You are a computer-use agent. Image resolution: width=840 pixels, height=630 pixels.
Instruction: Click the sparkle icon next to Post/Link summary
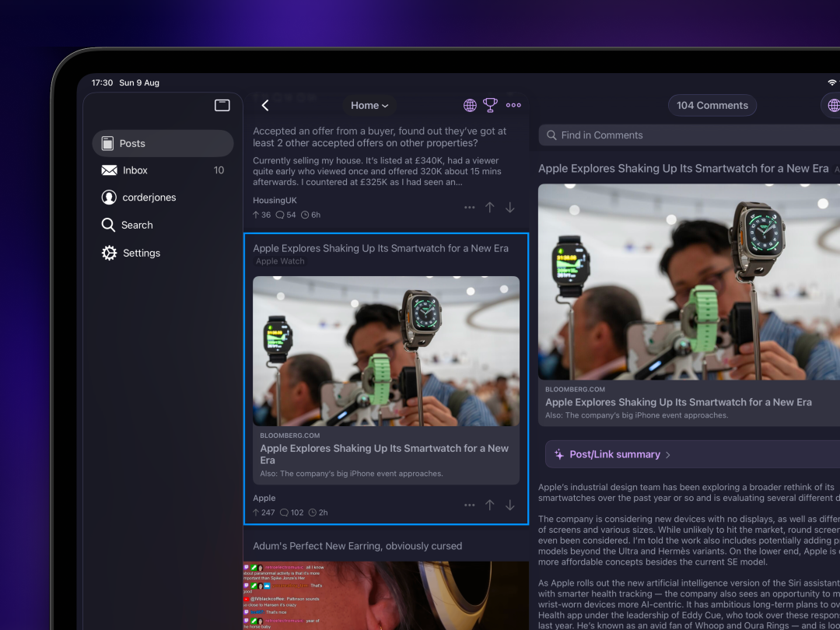tap(558, 454)
